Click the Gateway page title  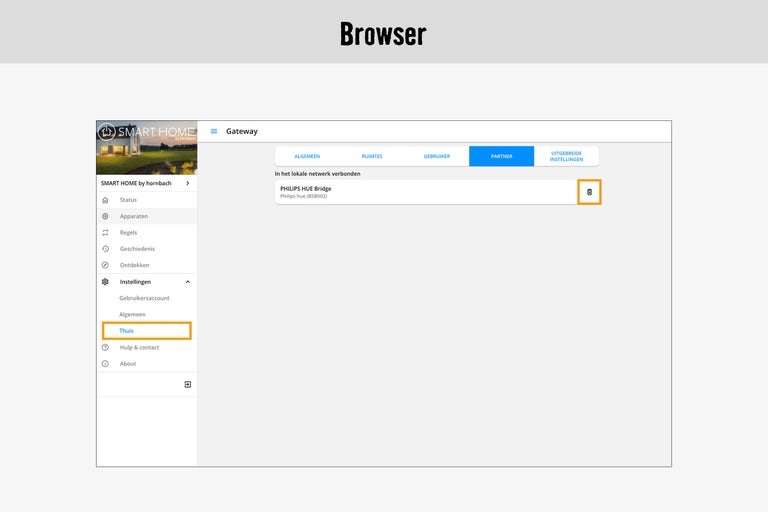241,131
